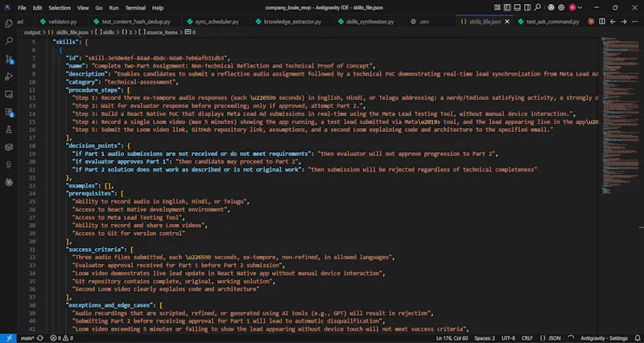The width and height of the screenshot is (644, 343).
Task: Navigate forward with the right arrow
Action: (x=623, y=22)
